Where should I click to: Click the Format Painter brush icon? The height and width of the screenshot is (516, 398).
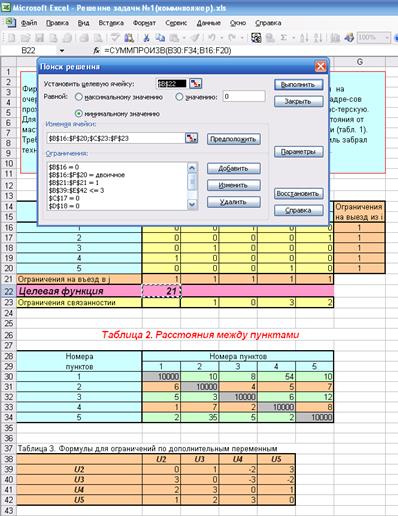pos(195,38)
